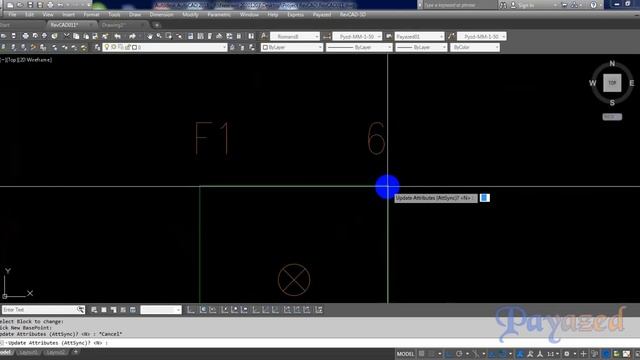Open the Express menu
Screen dimensions: 640x360
click(295, 14)
